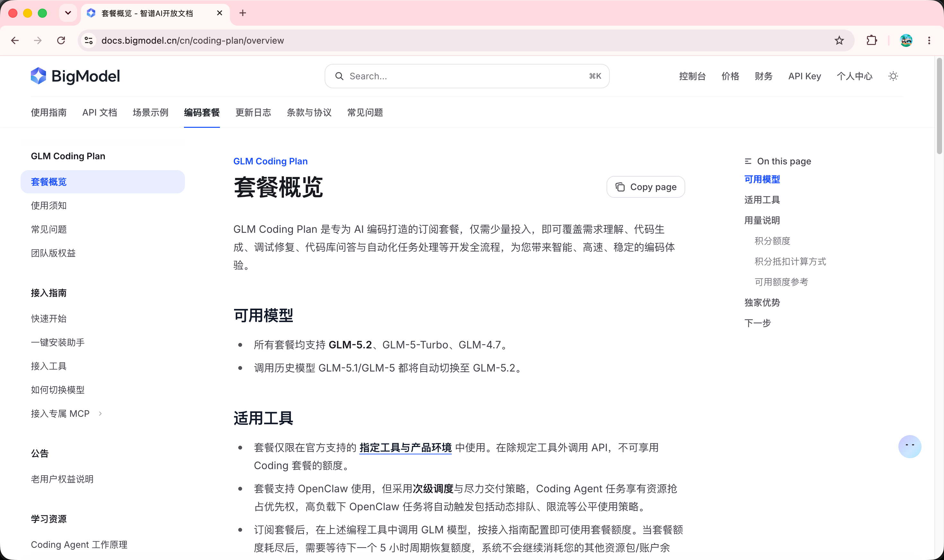Click the browser back arrow

[x=15, y=40]
